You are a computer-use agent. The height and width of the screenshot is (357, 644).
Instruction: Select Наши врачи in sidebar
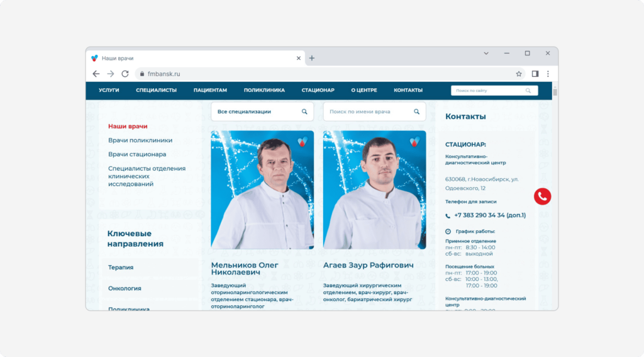(128, 127)
